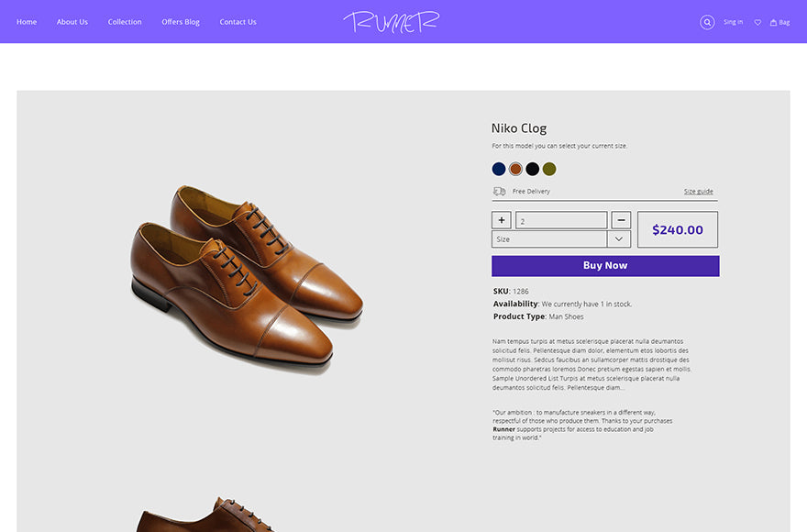Click the Sign in link
Viewport: 807px width, 532px height.
point(733,22)
